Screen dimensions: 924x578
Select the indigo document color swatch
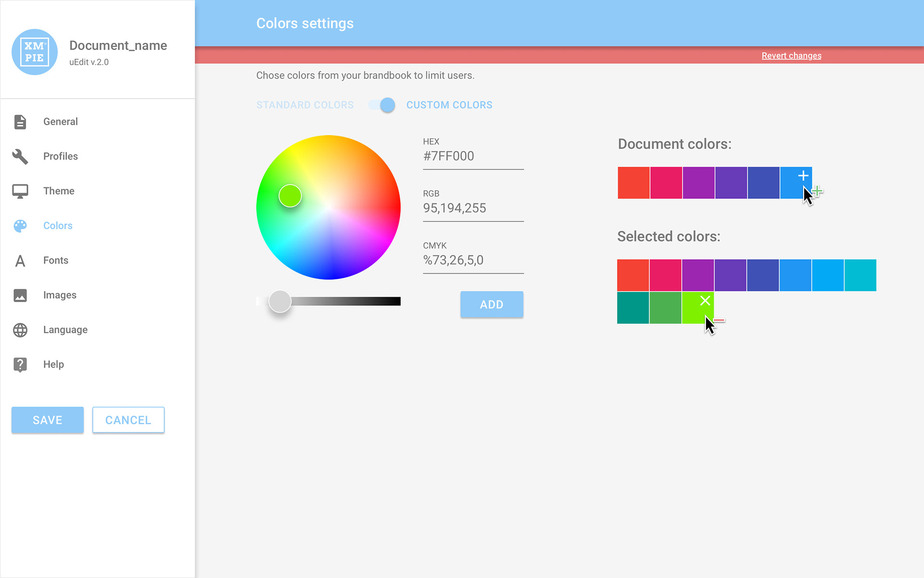click(764, 183)
